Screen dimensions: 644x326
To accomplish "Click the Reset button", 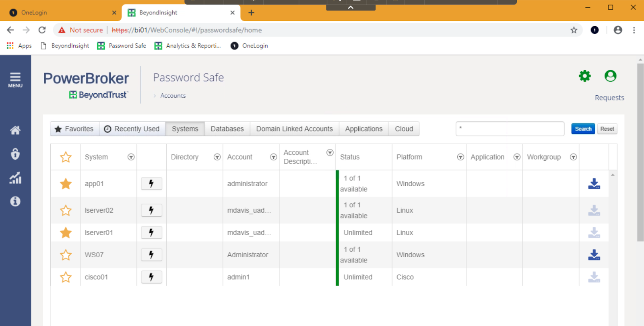I will pos(607,129).
